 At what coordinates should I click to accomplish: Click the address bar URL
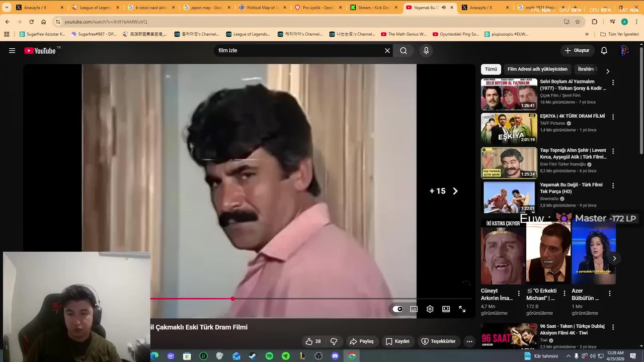pos(106,22)
